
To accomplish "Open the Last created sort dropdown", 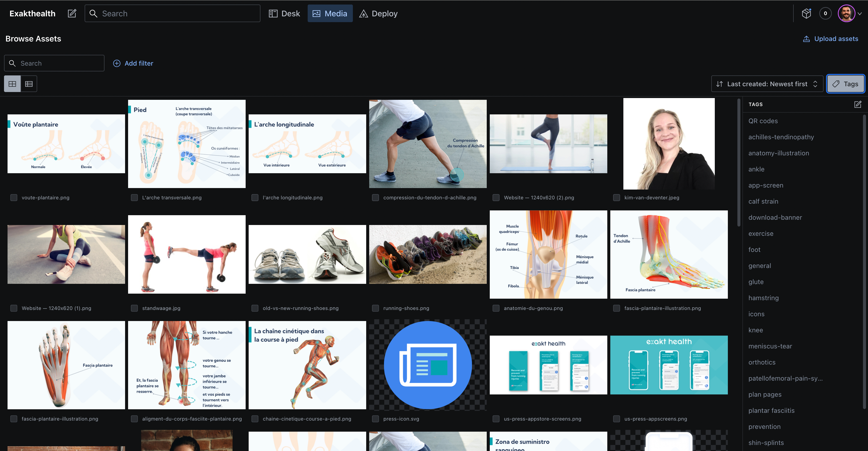I will (x=767, y=84).
